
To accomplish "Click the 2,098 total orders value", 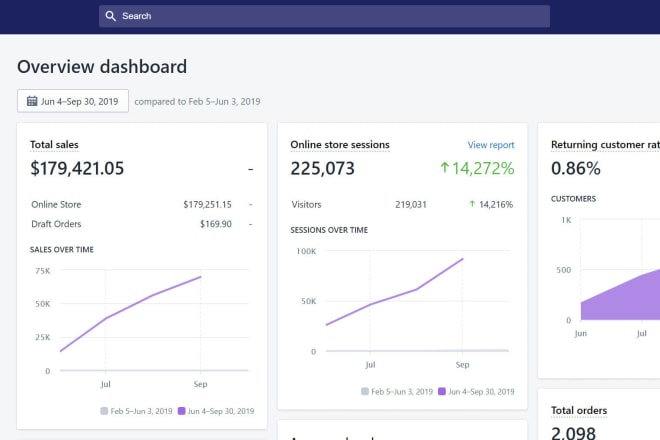I will pyautogui.click(x=573, y=433).
